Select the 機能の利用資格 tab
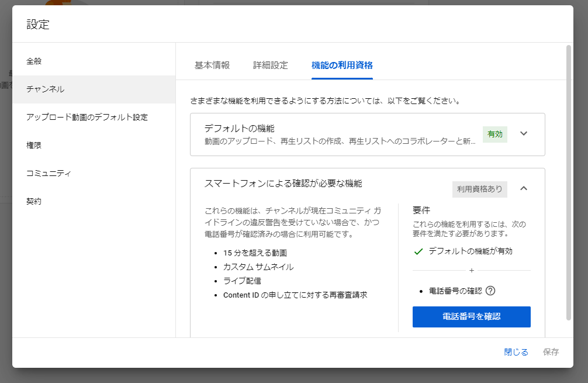The image size is (588, 383). (342, 65)
